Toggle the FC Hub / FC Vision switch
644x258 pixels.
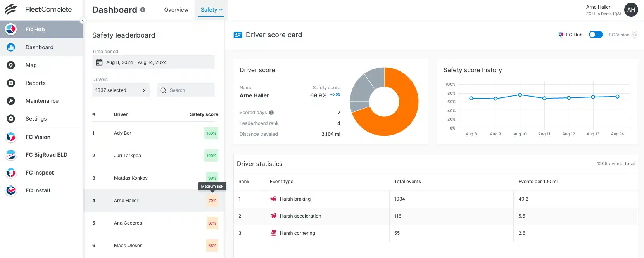pyautogui.click(x=596, y=35)
